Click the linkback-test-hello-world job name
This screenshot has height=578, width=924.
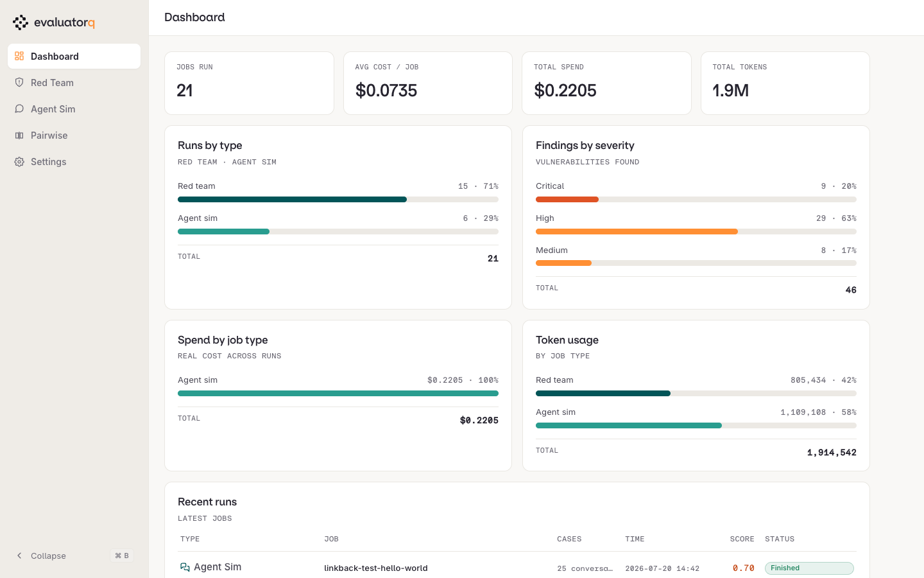[x=376, y=568]
